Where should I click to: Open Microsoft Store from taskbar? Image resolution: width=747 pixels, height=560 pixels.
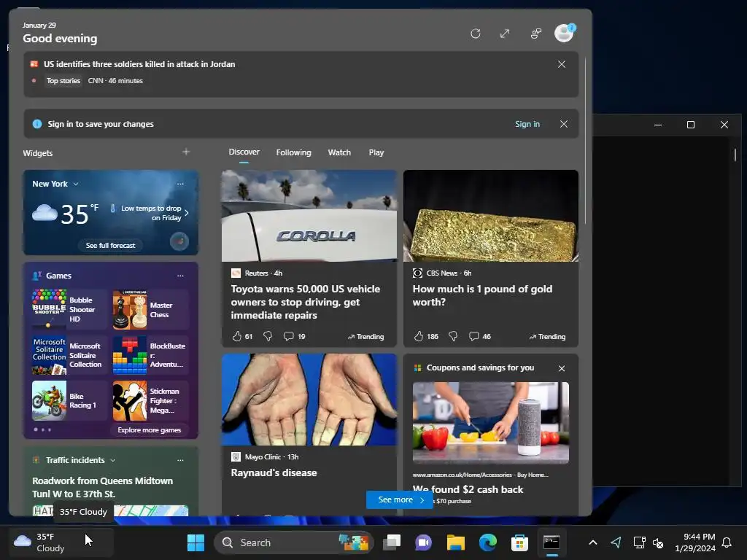519,542
